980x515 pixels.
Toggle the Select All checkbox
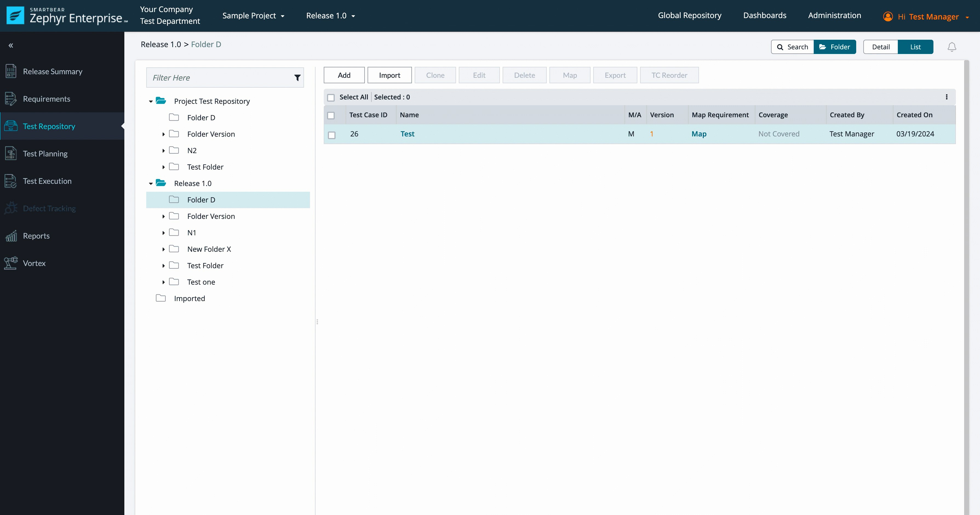(331, 97)
